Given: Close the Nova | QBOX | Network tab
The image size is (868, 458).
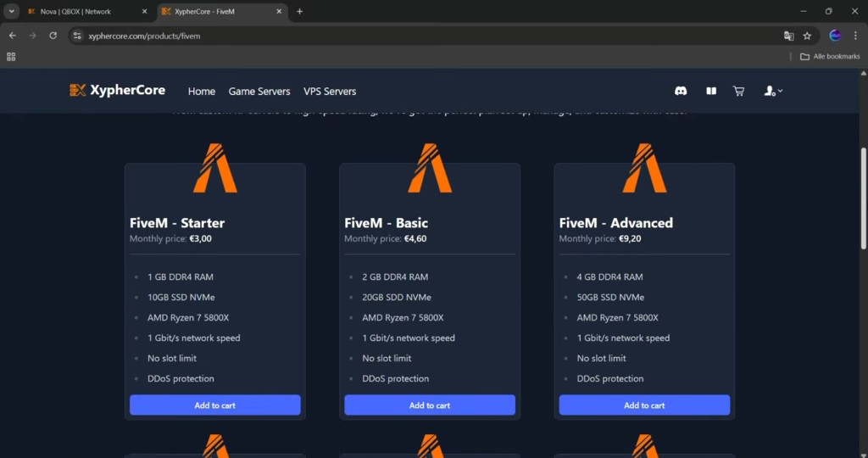Looking at the screenshot, I should pyautogui.click(x=144, y=12).
